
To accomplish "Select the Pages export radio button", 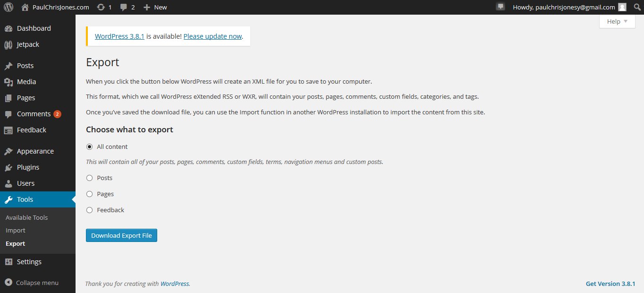I will click(89, 194).
